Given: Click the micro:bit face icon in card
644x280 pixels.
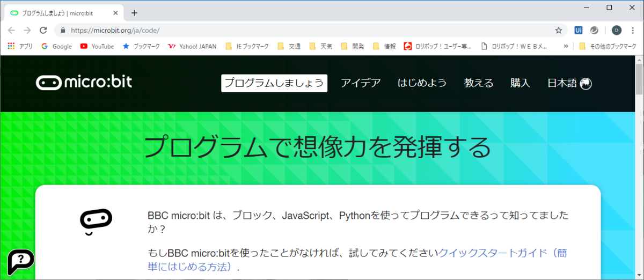Looking at the screenshot, I should click(96, 222).
